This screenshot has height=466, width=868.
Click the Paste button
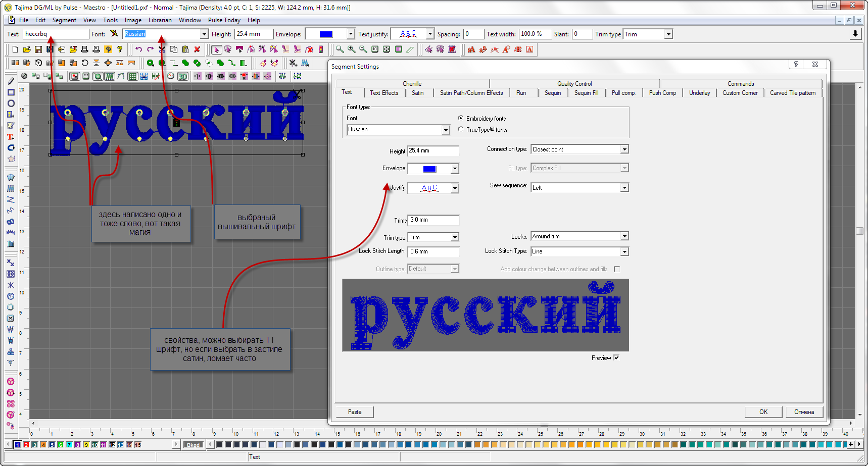[355, 412]
